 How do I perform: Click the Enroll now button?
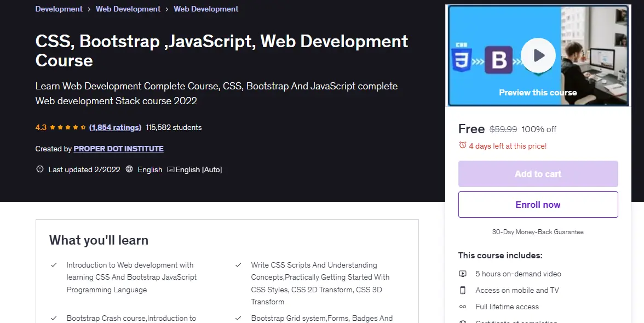click(538, 205)
